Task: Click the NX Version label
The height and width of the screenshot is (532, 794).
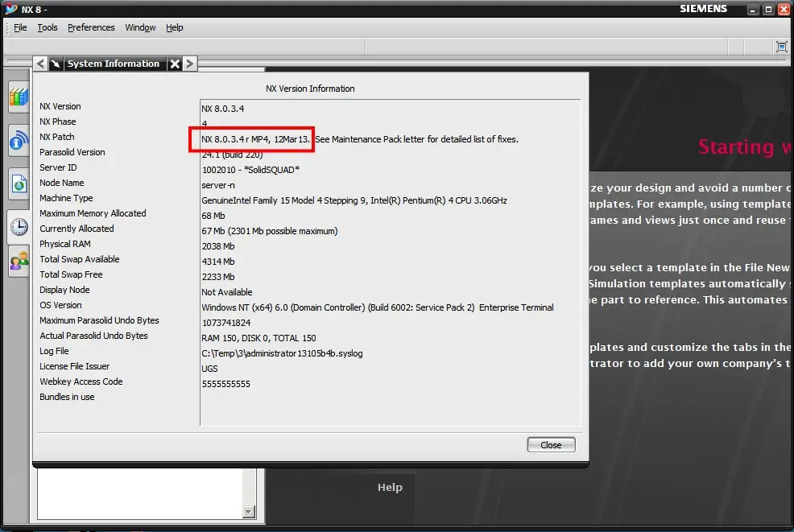Action: coord(60,106)
